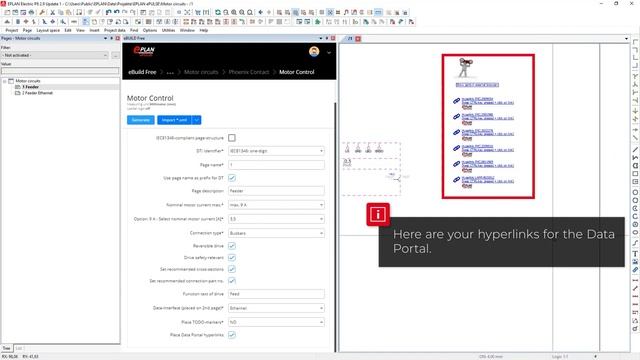640x360 pixels.
Task: Click the music note icon in the top toolbar
Action: point(346,13)
